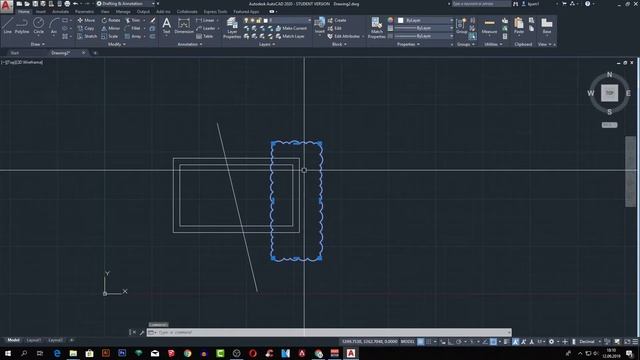Add a Linear dimension
640x360 pixels.
coord(205,20)
